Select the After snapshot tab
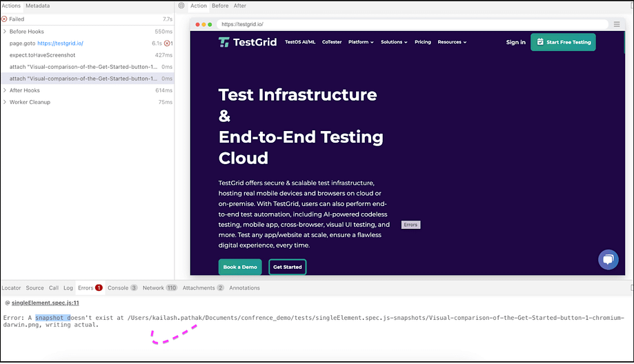 click(x=240, y=6)
